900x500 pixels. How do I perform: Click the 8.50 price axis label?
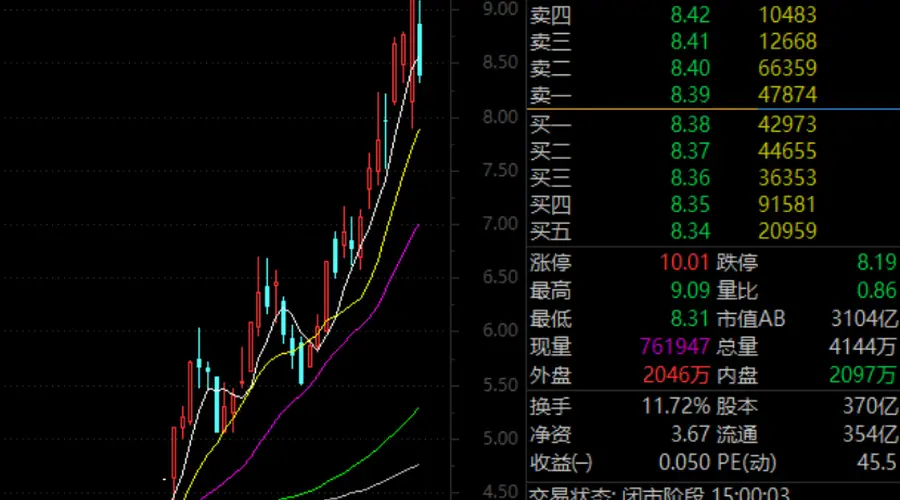[x=500, y=63]
